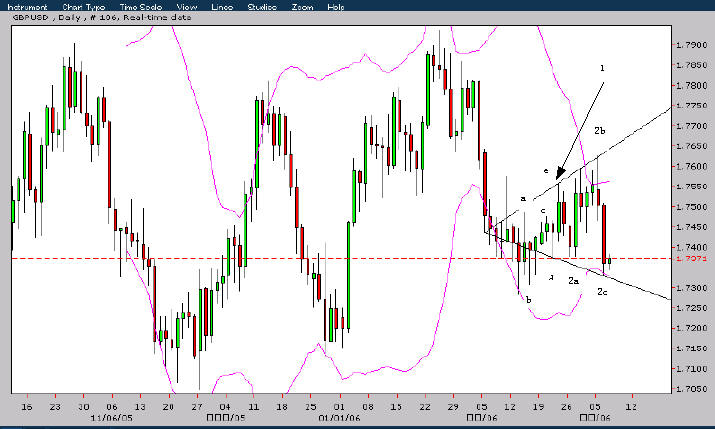The width and height of the screenshot is (715, 429).
Task: Click the GBPUSD Daily chart title
Action: coord(102,17)
